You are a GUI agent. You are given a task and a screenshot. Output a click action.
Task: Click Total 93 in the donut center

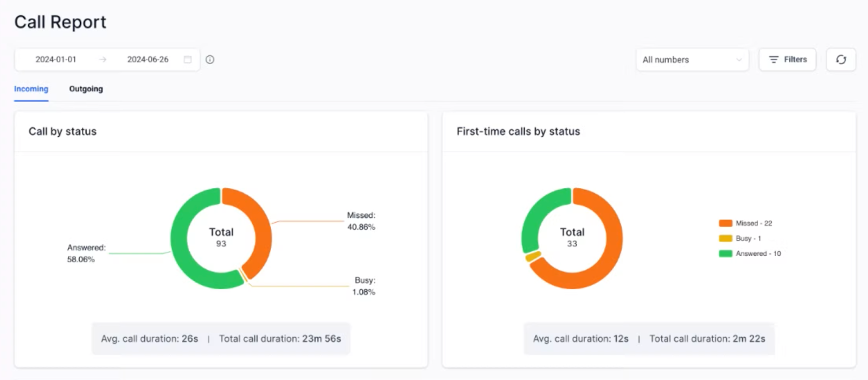click(x=221, y=237)
